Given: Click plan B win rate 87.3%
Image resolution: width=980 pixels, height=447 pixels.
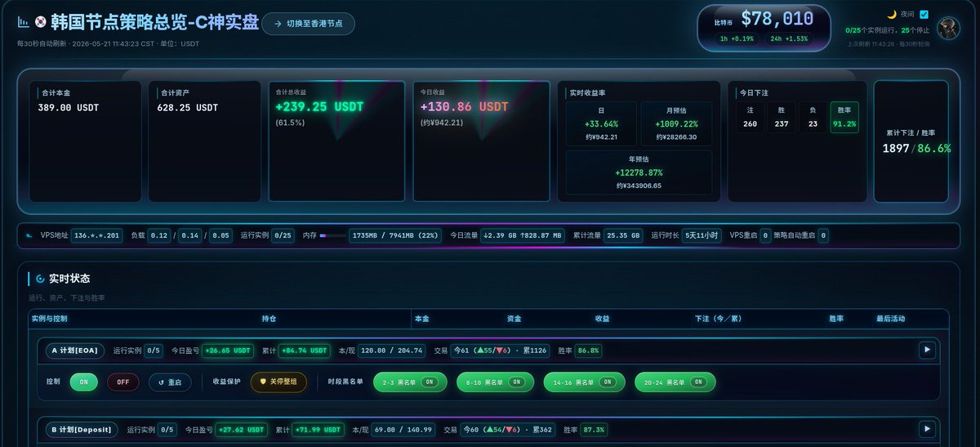Looking at the screenshot, I should [x=594, y=430].
